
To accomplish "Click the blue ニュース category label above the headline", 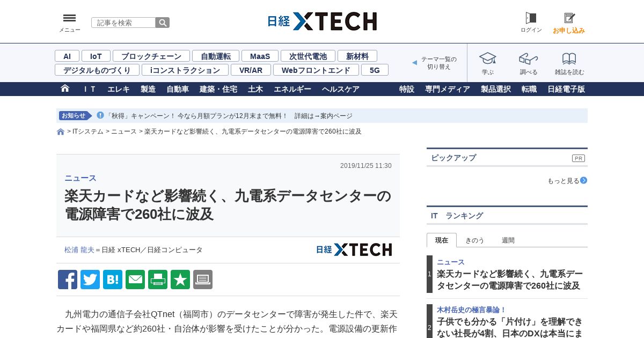I will point(80,178).
